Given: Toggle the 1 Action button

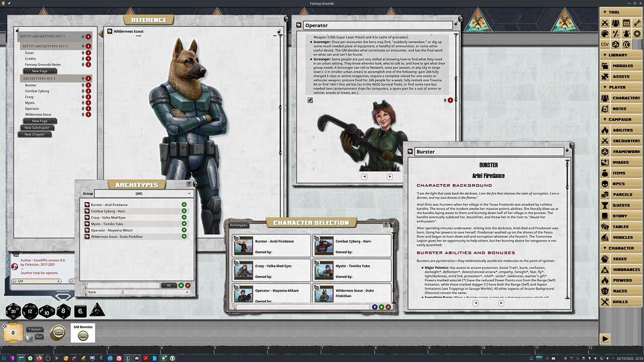Looking at the screenshot, I should pyautogui.click(x=35, y=329).
